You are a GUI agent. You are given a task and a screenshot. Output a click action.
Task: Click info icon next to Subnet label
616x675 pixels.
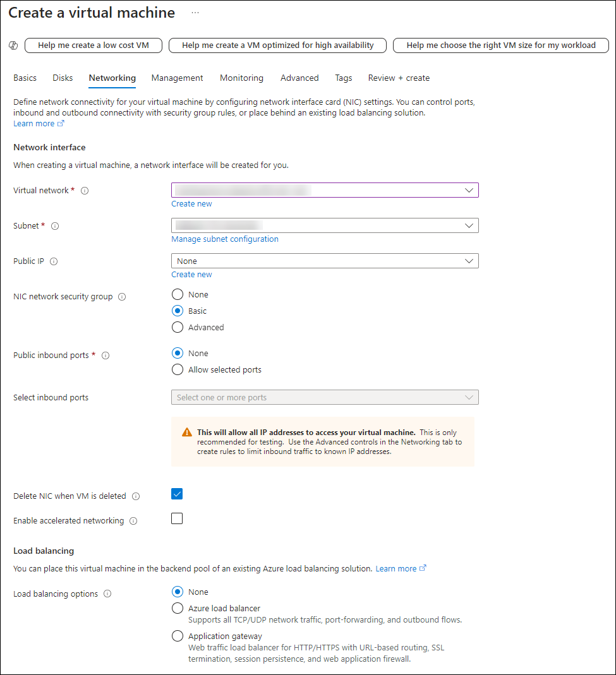click(55, 226)
